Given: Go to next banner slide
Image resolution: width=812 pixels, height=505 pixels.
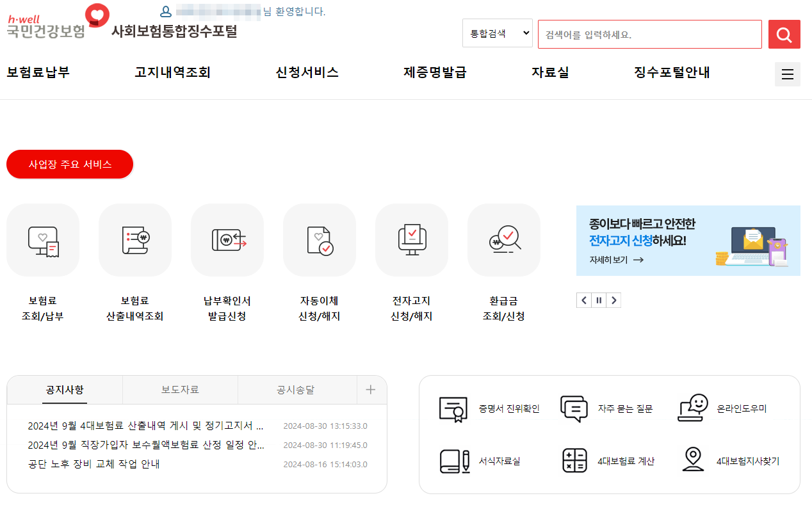Looking at the screenshot, I should pos(613,300).
